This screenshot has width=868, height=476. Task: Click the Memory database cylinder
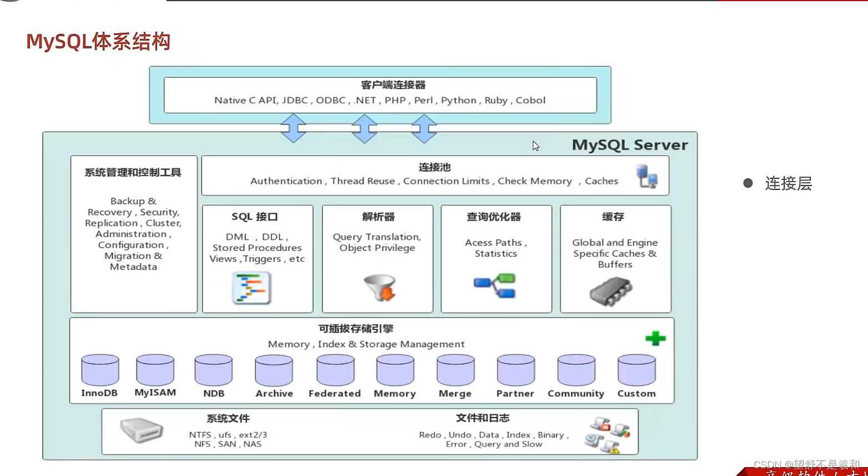coord(395,371)
